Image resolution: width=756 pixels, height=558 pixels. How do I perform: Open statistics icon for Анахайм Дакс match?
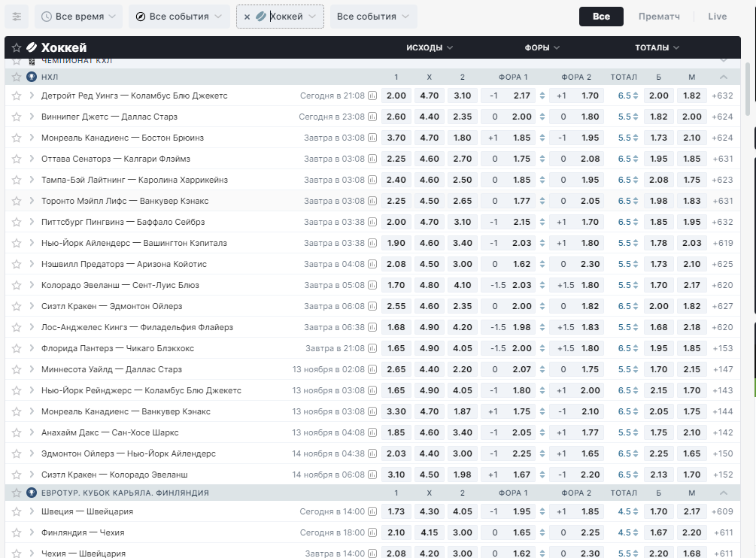[x=372, y=432]
